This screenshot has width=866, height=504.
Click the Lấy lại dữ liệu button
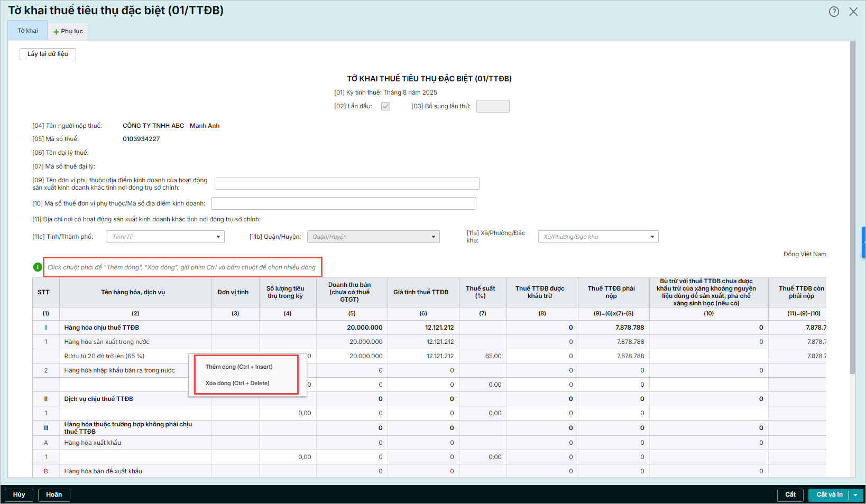(48, 54)
